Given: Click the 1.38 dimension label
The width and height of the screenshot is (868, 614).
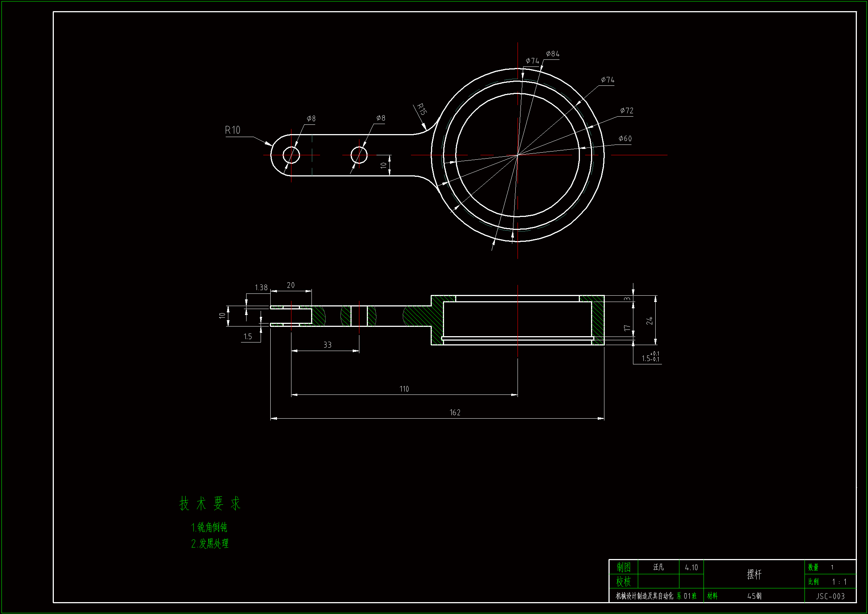Looking at the screenshot, I should [x=261, y=287].
